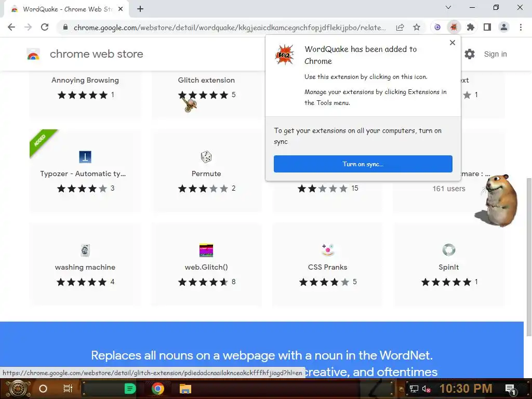Open the WordQuake extension toolbar icon
Viewport: 532px width, 399px height.
click(454, 27)
